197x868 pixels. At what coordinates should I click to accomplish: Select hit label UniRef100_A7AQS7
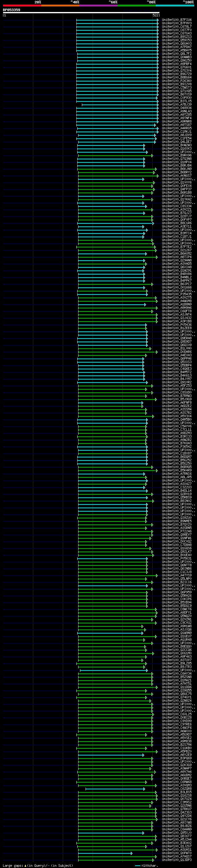click(x=177, y=857)
